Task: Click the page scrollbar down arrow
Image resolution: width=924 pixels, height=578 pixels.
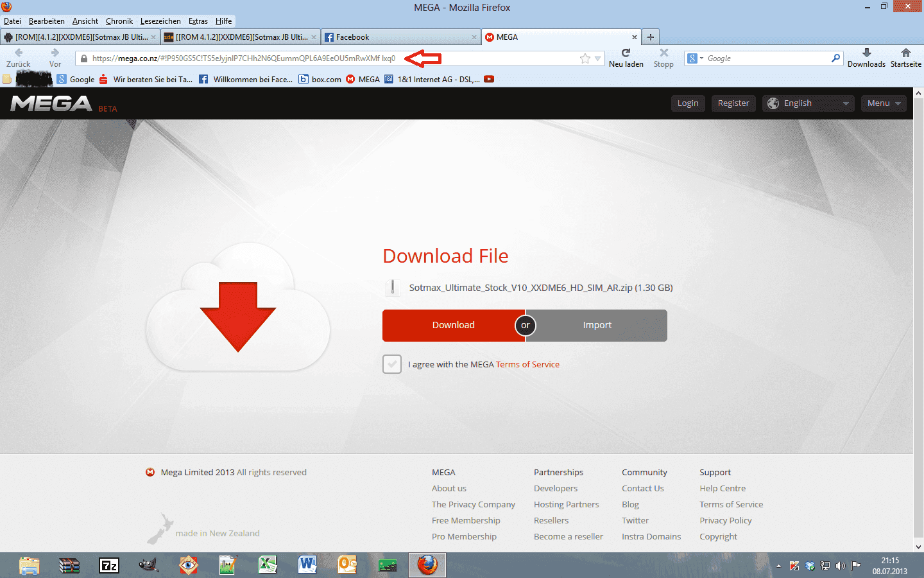Action: (918, 547)
